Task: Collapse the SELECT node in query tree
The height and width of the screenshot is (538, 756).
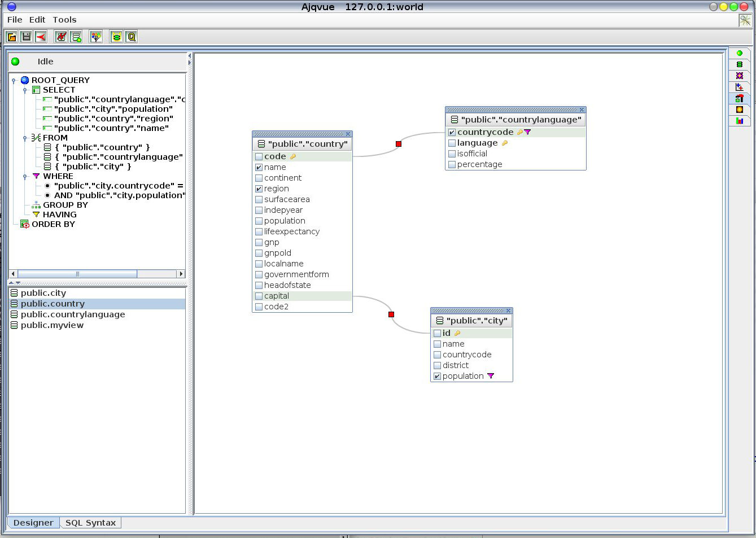Action: click(25, 90)
